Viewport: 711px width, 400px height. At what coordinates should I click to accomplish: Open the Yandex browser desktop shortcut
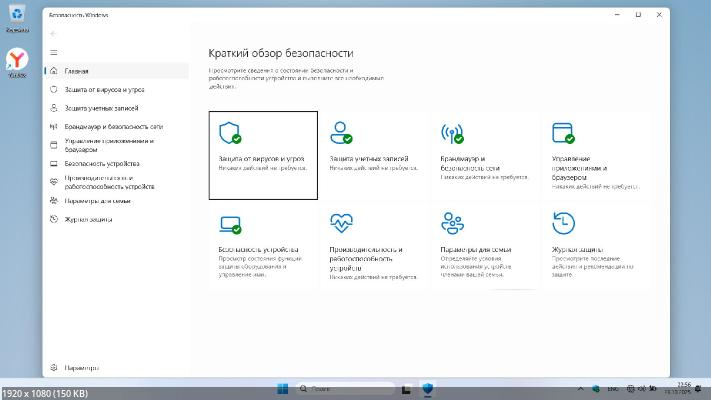point(17,60)
